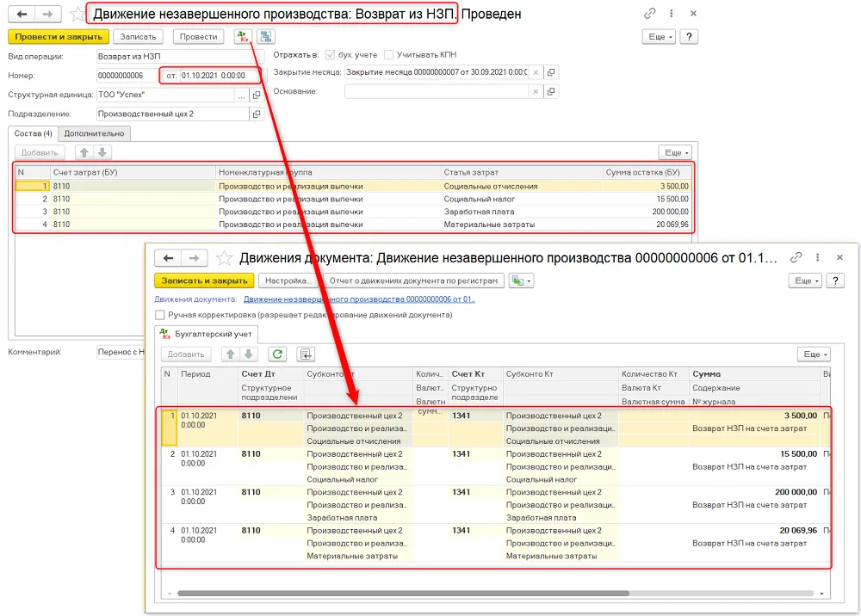
Task: Move row up in Состав table
Action: coord(84,152)
